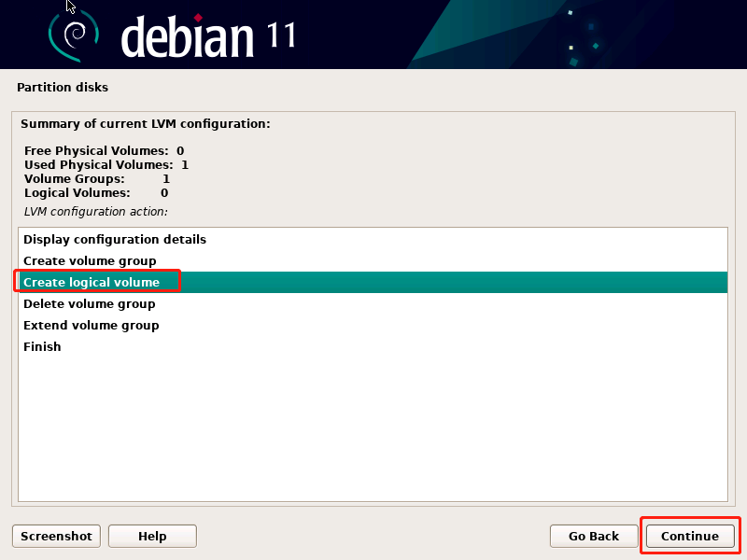Click the Volume Groups count line

(97, 179)
